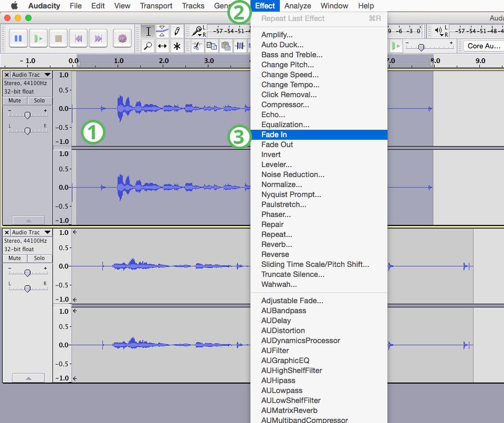Mute the second audio track
504x423 pixels.
tap(14, 258)
